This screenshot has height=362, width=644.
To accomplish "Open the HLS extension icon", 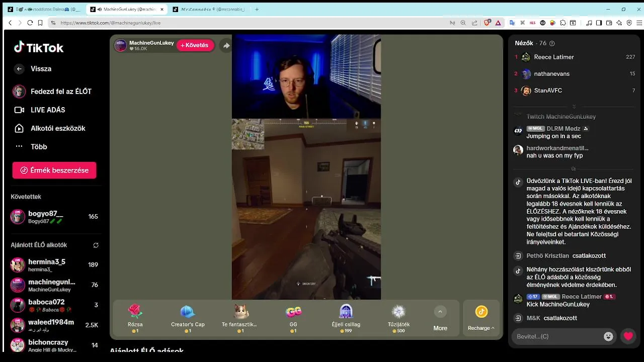I will click(x=532, y=23).
